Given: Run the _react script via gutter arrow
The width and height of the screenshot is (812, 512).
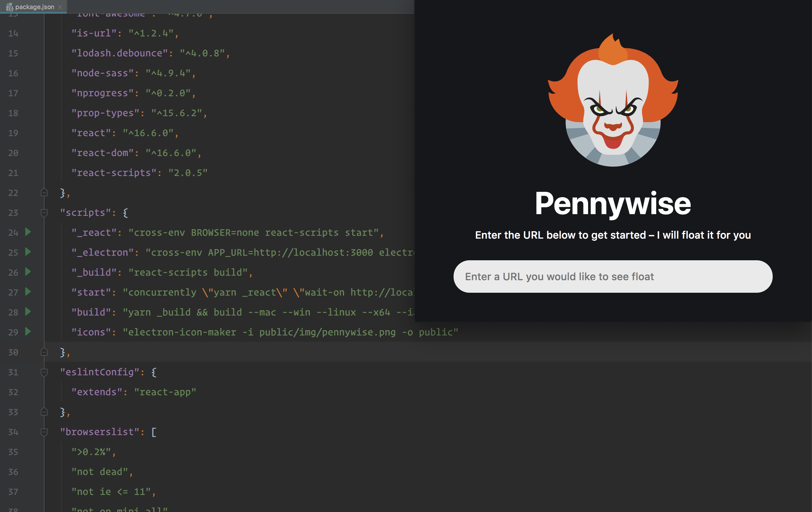Looking at the screenshot, I should [28, 232].
